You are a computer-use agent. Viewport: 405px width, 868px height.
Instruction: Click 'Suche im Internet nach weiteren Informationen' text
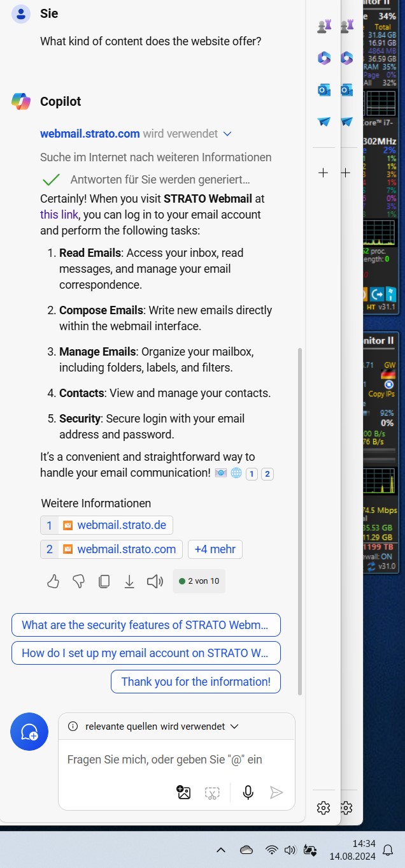tap(156, 157)
